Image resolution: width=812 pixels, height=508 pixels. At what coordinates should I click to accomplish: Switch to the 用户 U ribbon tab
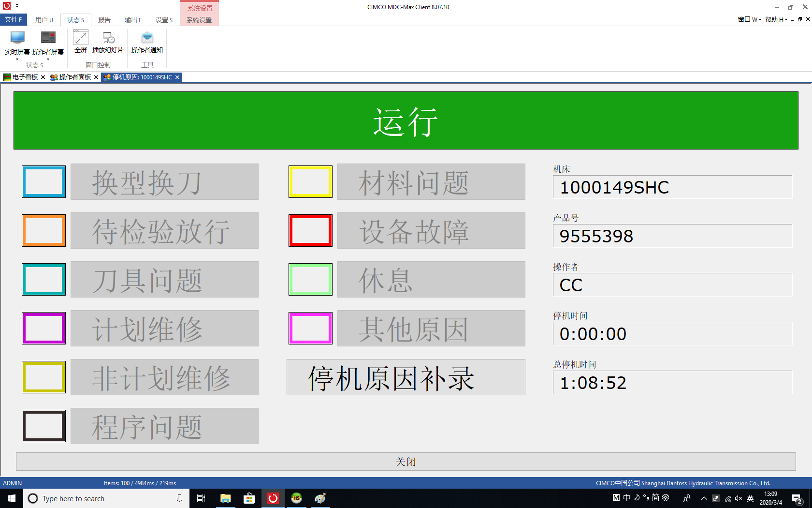point(44,20)
